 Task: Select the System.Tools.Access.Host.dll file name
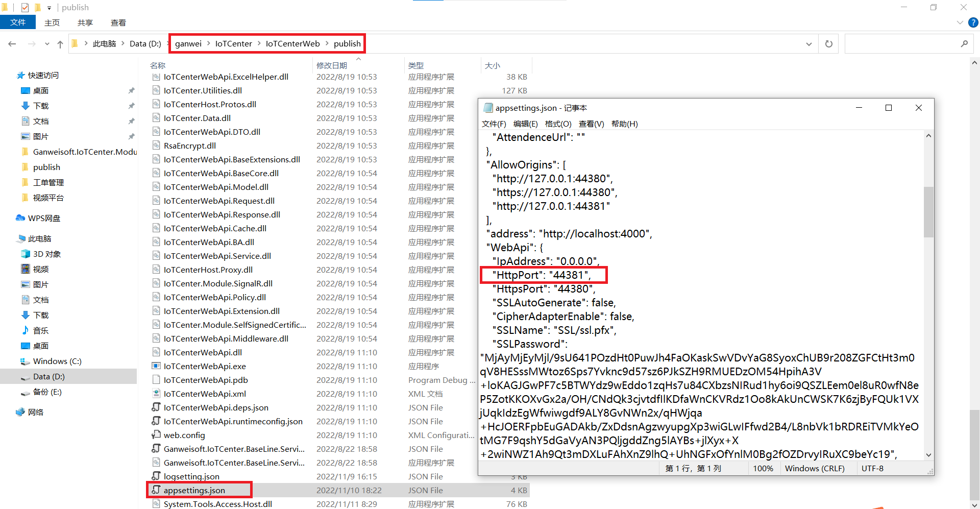218,504
